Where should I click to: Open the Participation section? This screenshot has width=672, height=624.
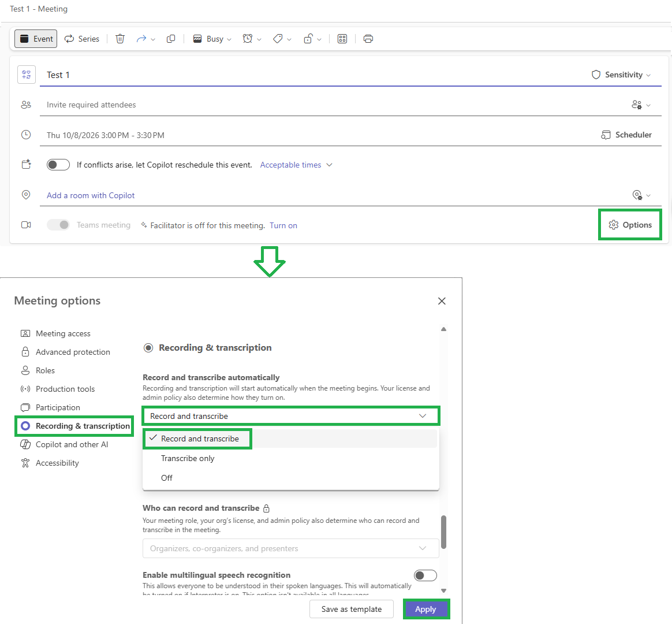tap(50, 407)
